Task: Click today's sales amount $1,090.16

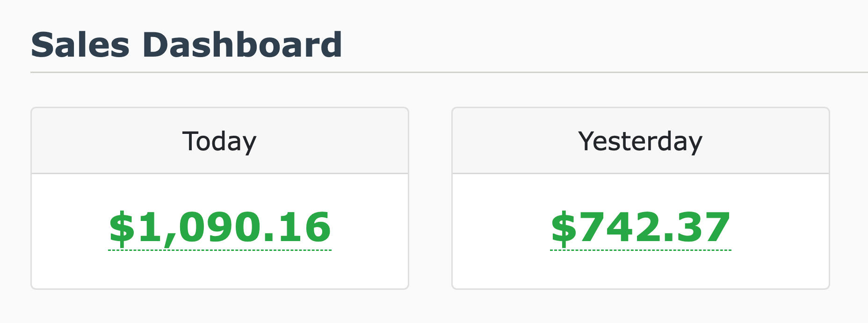Action: pyautogui.click(x=220, y=228)
